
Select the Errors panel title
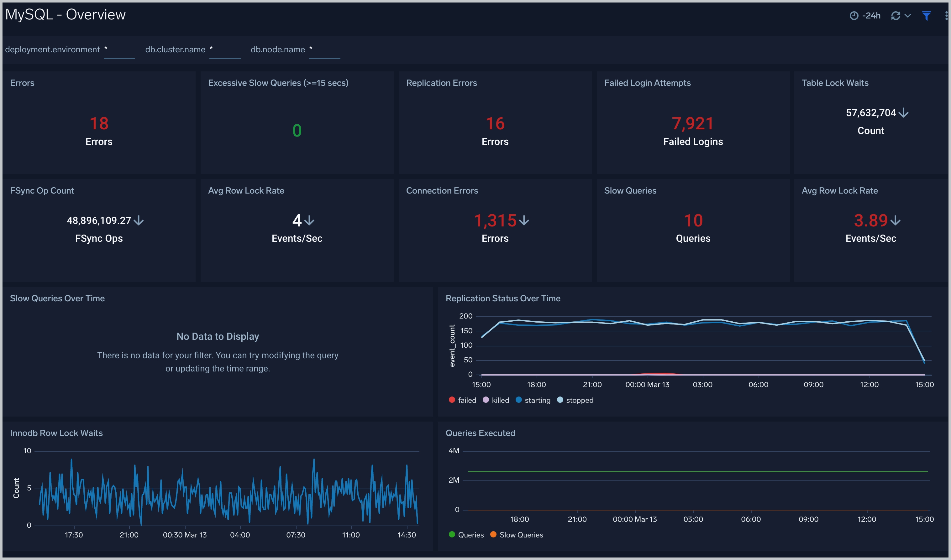[22, 83]
